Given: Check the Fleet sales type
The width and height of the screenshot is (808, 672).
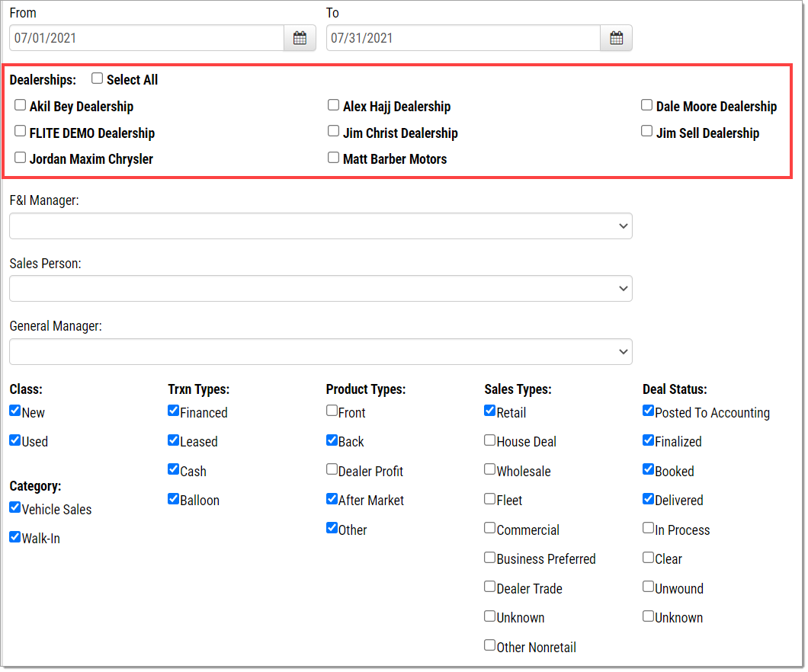Looking at the screenshot, I should (x=489, y=499).
